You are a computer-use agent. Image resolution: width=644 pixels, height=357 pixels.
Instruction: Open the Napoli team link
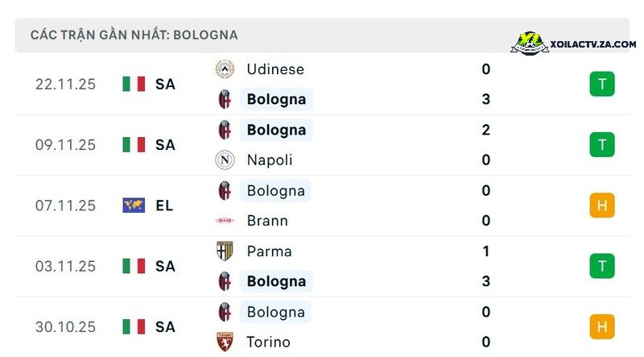coord(270,160)
